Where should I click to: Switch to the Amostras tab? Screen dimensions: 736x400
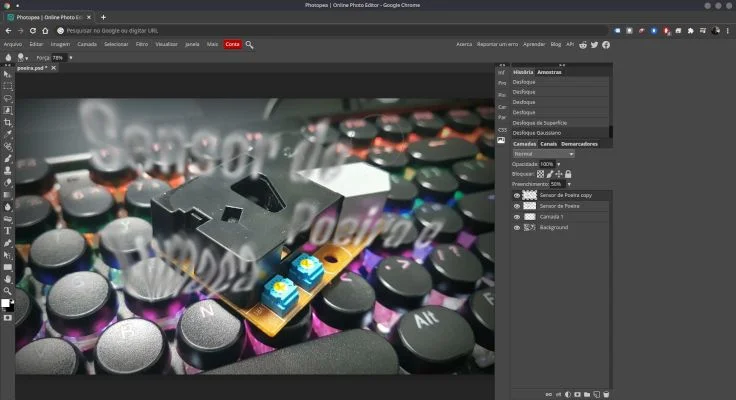(549, 72)
